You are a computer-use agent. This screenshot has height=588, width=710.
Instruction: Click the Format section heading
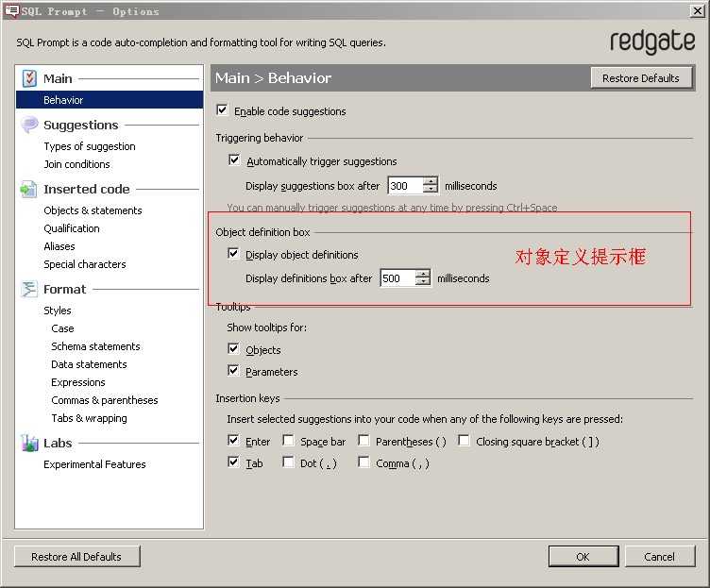65,289
